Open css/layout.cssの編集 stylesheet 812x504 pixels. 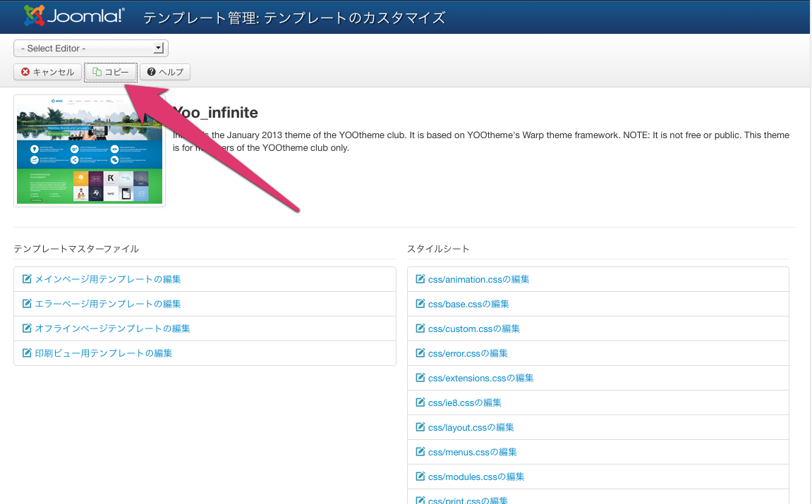point(471,427)
